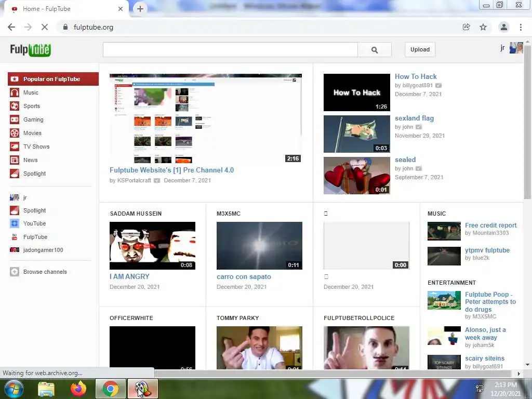Image resolution: width=532 pixels, height=399 pixels.
Task: Open the Music category icon
Action: 14,92
